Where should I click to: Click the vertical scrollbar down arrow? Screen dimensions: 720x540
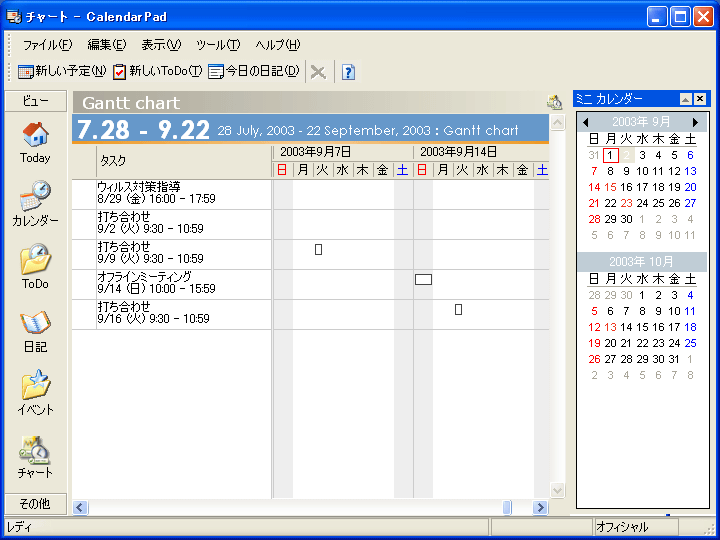click(557, 490)
